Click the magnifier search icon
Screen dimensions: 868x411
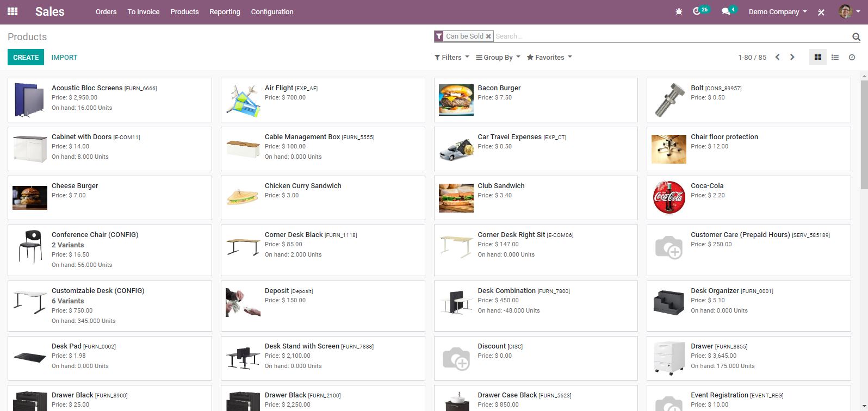pyautogui.click(x=856, y=37)
